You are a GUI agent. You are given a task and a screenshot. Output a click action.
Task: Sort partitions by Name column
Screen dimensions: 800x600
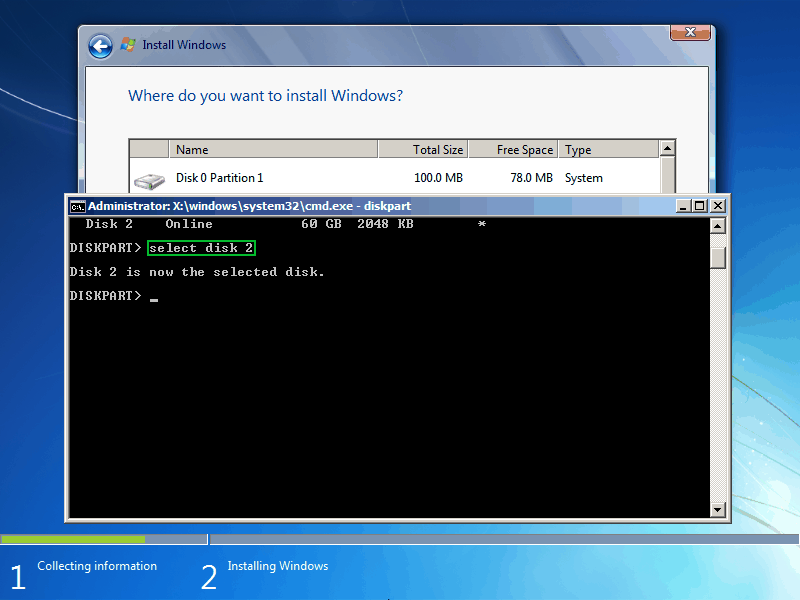(x=273, y=149)
